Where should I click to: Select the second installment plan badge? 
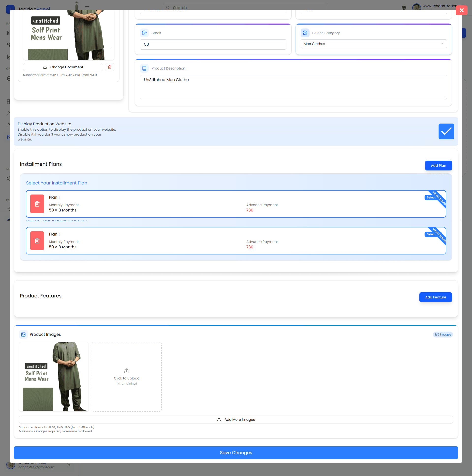[431, 234]
